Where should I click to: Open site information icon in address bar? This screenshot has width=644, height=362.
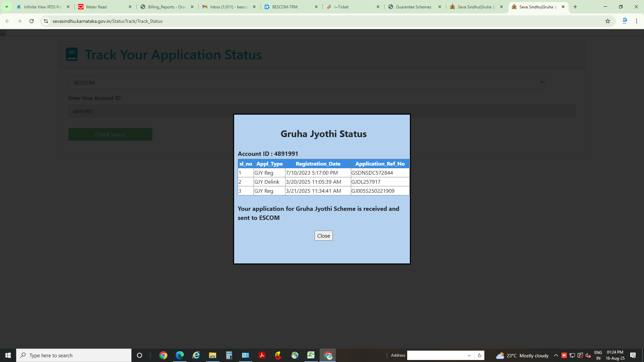tap(46, 21)
